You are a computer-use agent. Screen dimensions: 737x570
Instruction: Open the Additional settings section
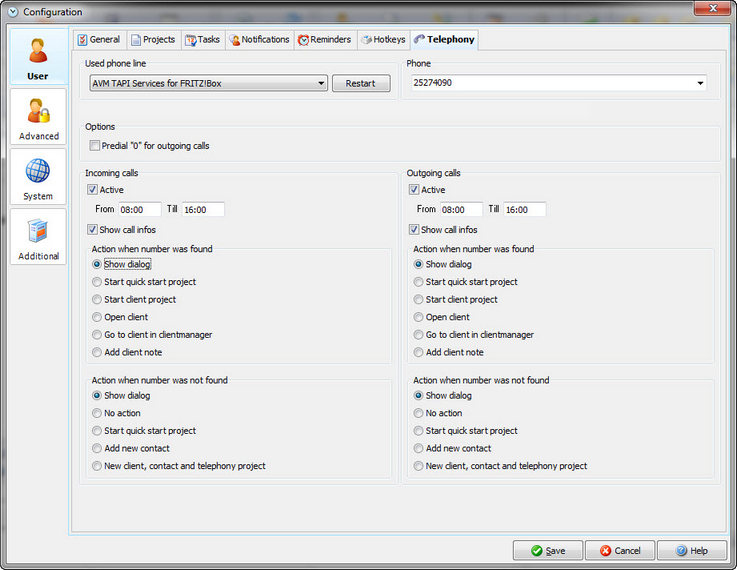pyautogui.click(x=38, y=236)
